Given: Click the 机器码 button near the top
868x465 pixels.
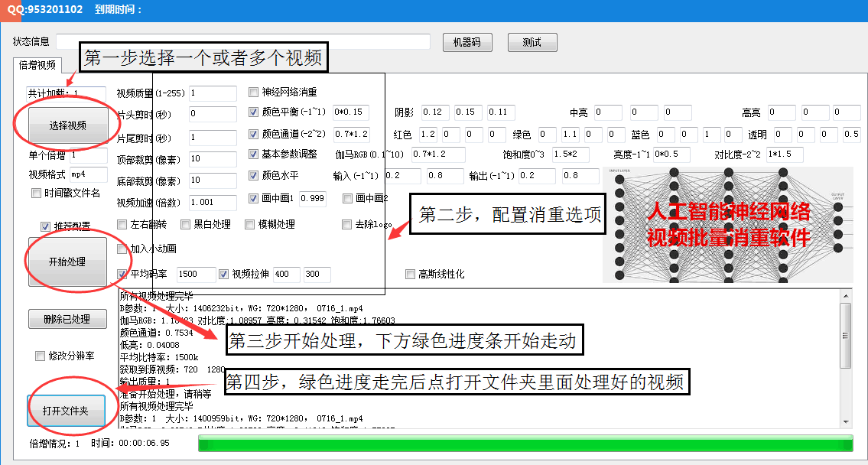Looking at the screenshot, I should point(467,42).
